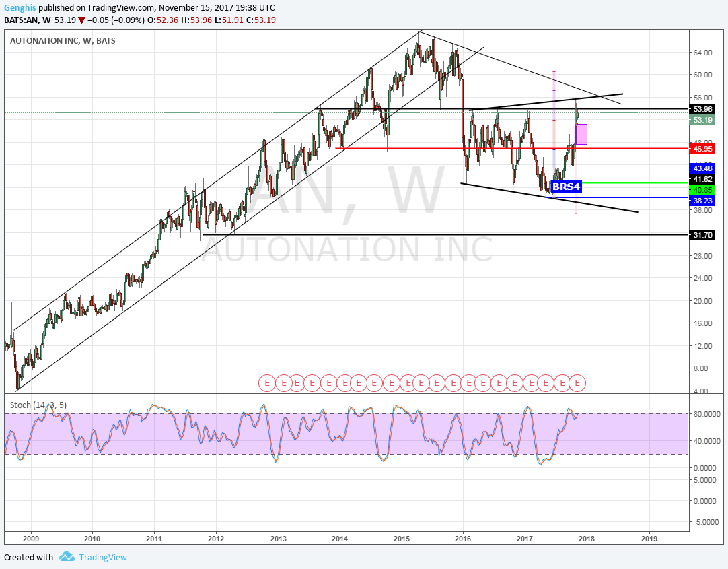Click the red down-triangle price change icon
Image resolution: width=728 pixels, height=569 pixels.
click(x=81, y=20)
